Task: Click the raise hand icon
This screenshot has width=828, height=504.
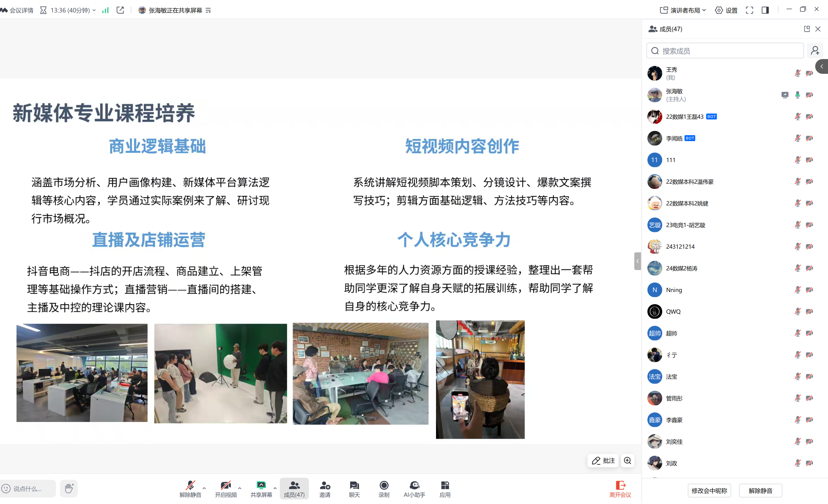Action: pos(69,489)
